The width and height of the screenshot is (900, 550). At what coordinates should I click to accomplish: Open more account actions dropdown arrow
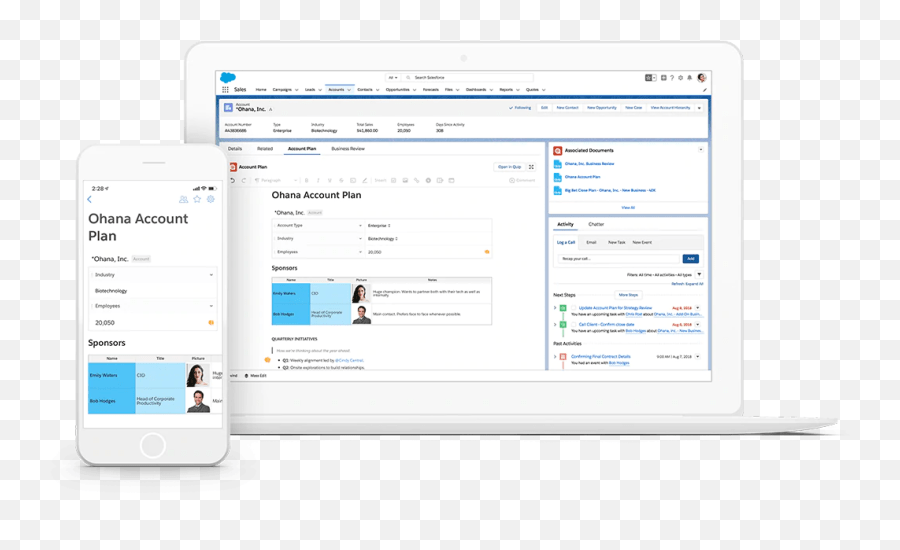point(699,108)
